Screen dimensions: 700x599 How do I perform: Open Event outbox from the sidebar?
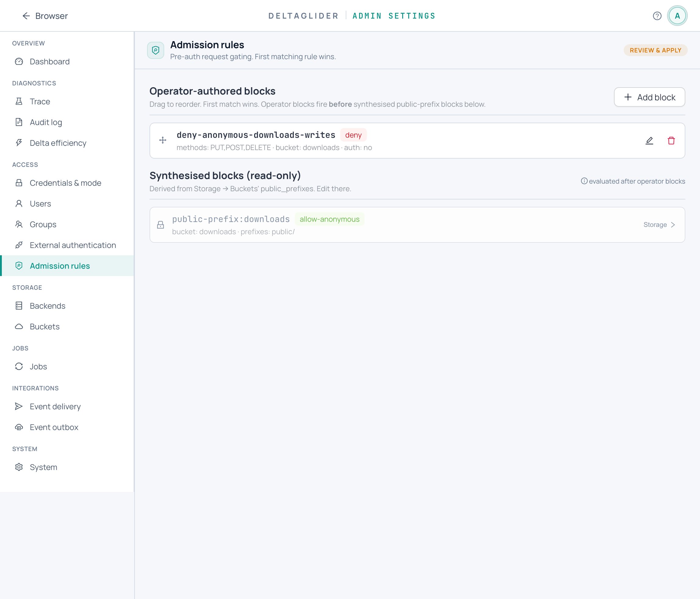point(67,427)
